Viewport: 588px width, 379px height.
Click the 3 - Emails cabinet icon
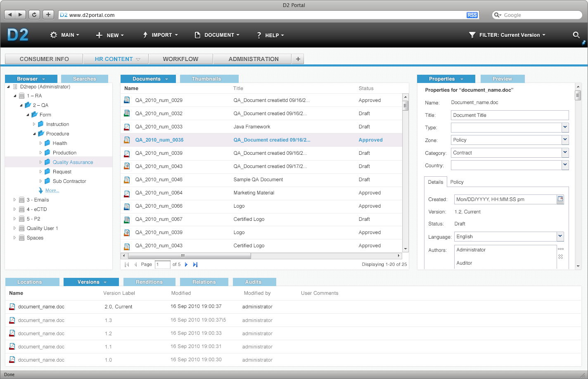click(22, 200)
